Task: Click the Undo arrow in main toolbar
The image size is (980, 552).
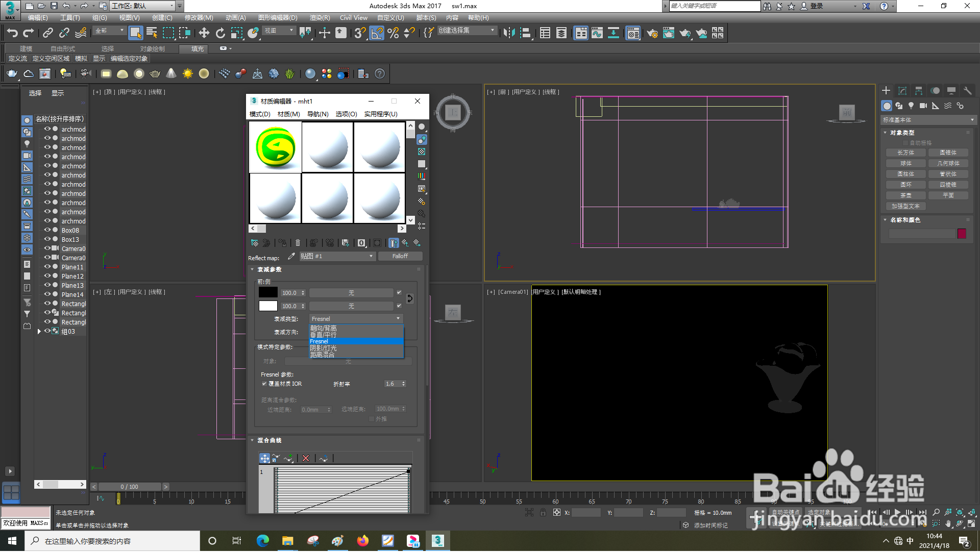Action: 12,33
